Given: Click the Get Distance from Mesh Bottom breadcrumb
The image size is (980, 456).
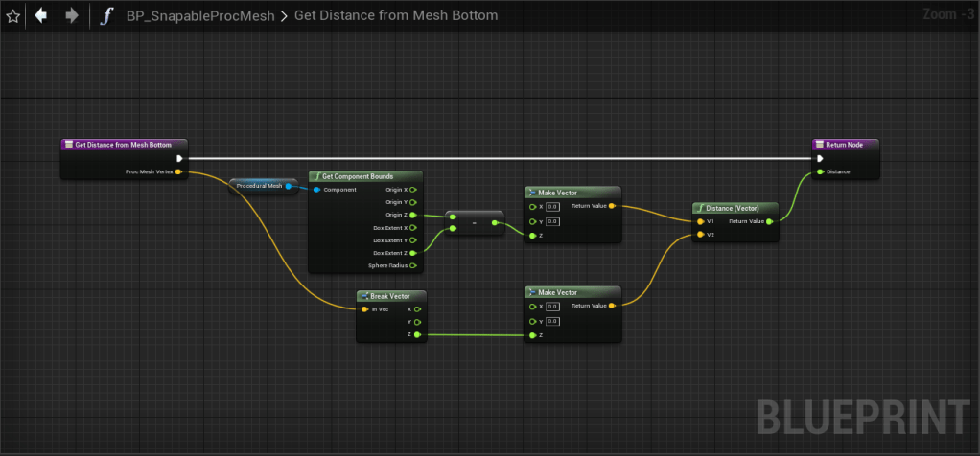Looking at the screenshot, I should coord(394,16).
